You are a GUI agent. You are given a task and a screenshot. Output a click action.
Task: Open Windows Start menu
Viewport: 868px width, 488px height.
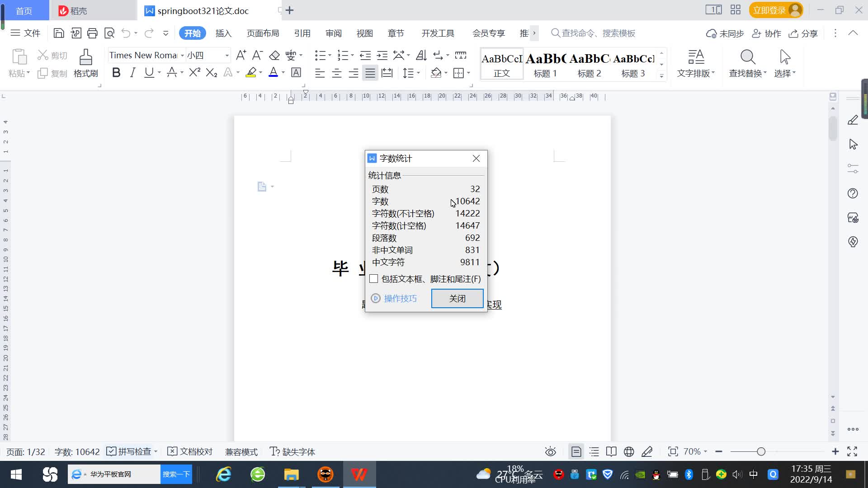[x=16, y=474]
